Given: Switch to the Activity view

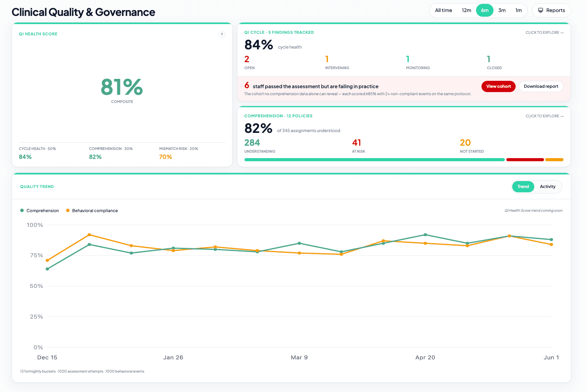Looking at the screenshot, I should click(548, 186).
